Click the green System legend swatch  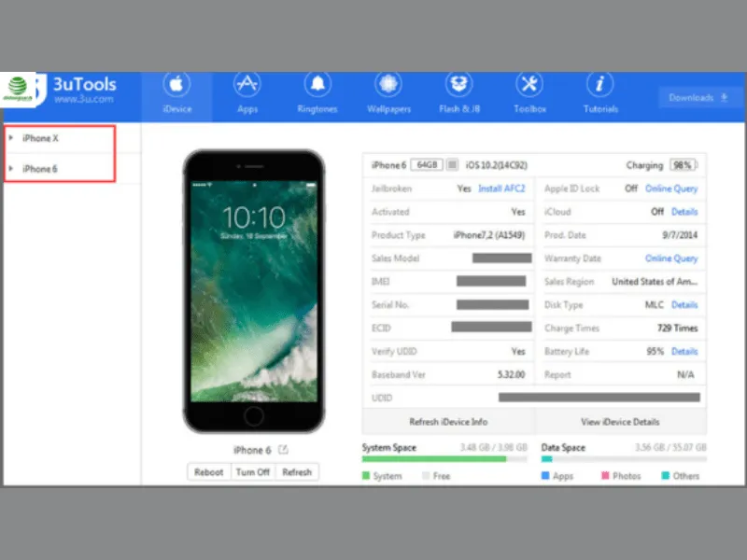coord(366,476)
